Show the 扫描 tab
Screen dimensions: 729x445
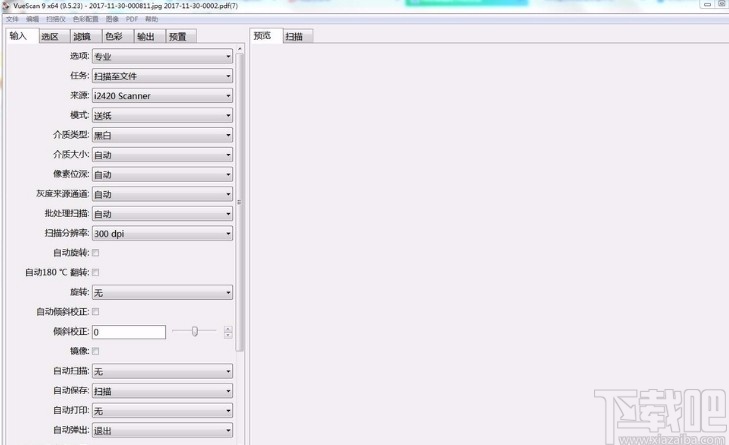[298, 36]
